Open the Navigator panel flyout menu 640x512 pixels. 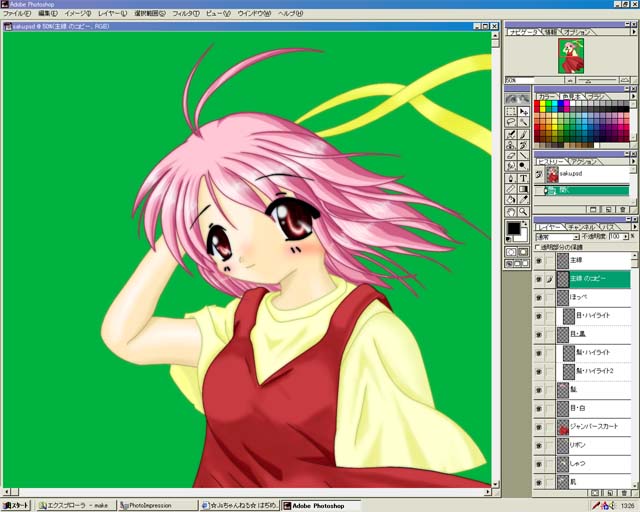tap(633, 32)
